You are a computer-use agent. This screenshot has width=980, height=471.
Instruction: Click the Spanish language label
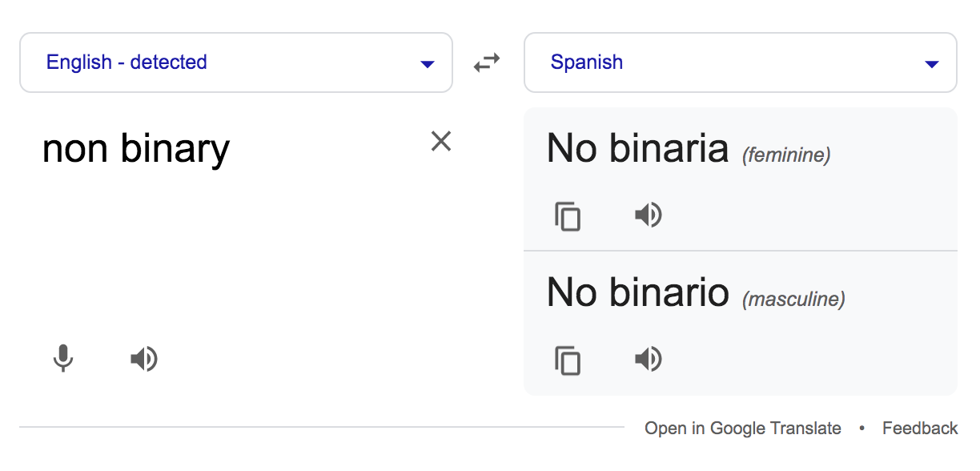pos(587,62)
